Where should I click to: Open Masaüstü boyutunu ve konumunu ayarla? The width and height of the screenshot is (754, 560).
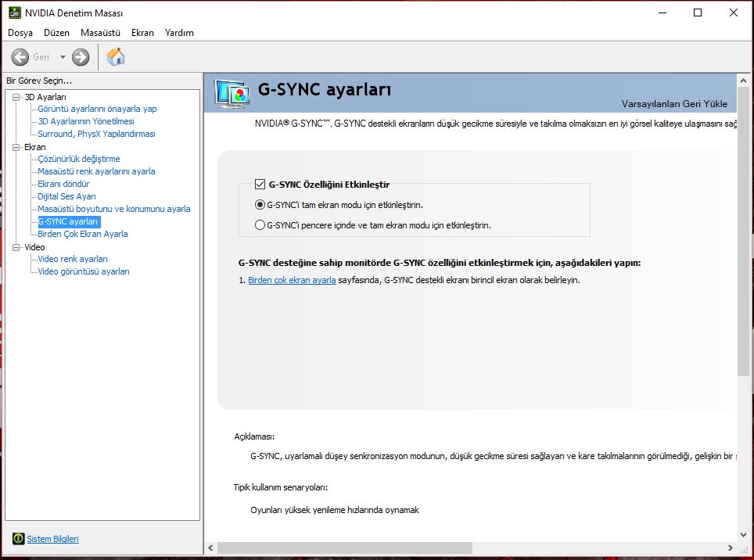[x=114, y=209]
